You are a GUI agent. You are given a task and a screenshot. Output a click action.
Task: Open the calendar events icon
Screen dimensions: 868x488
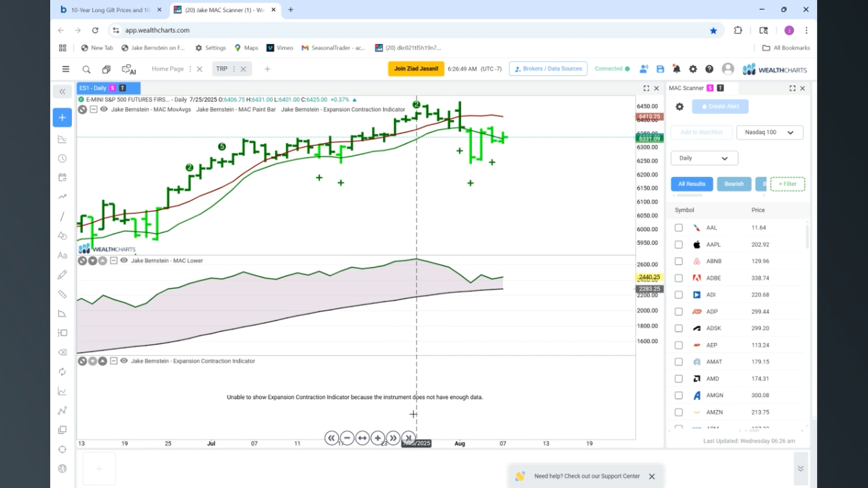click(62, 177)
